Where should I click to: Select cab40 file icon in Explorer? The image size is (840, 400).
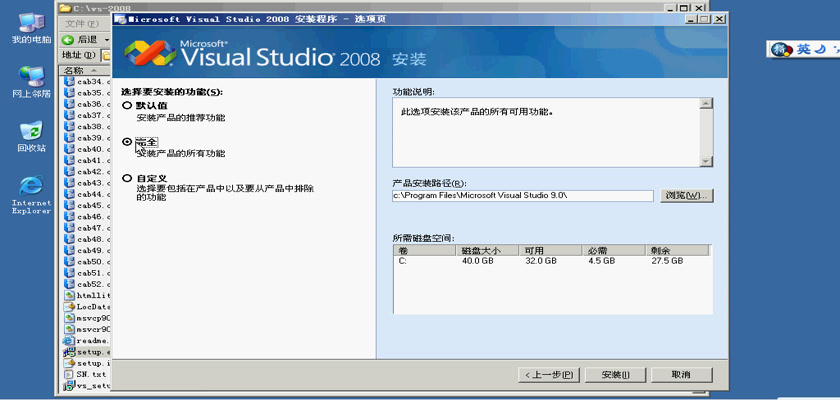69,149
